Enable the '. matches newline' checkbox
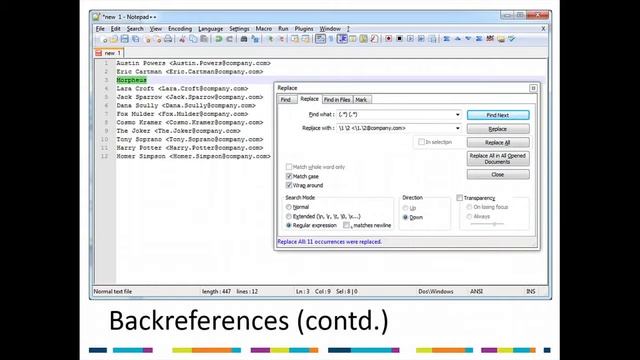The width and height of the screenshot is (640, 360). click(x=346, y=225)
